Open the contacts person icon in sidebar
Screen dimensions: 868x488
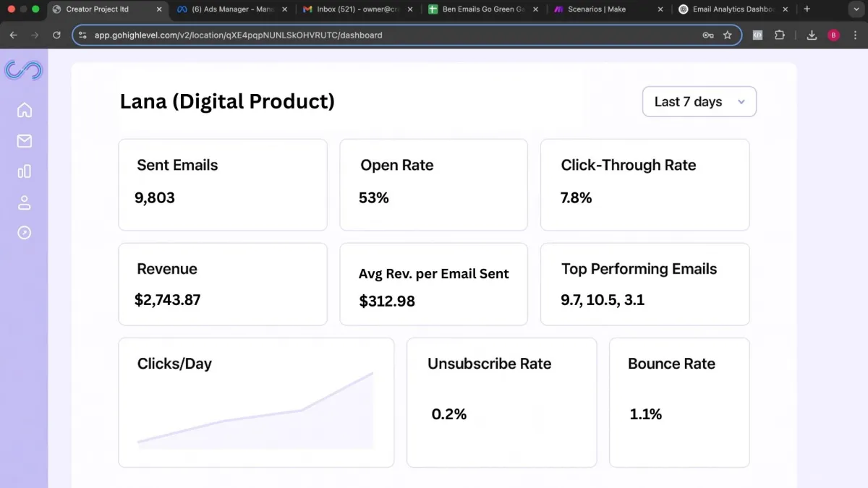coord(25,202)
